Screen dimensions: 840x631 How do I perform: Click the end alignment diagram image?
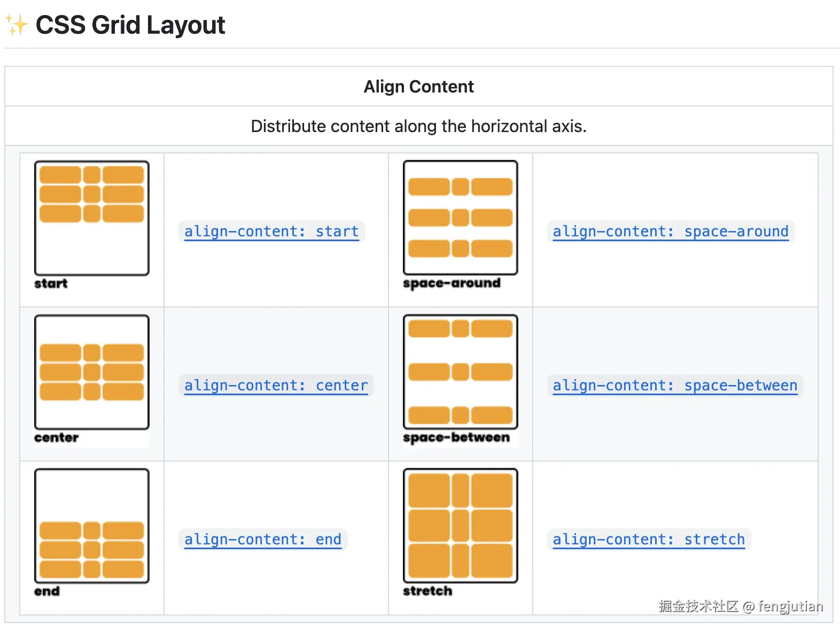92,526
